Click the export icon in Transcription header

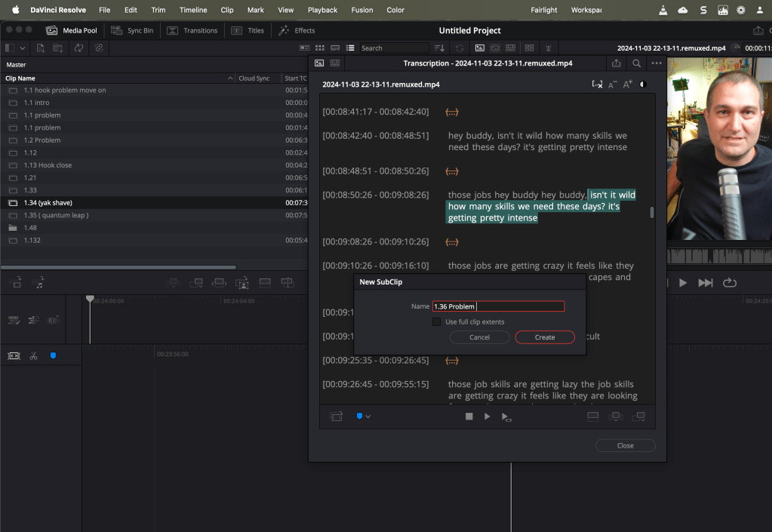click(x=616, y=63)
